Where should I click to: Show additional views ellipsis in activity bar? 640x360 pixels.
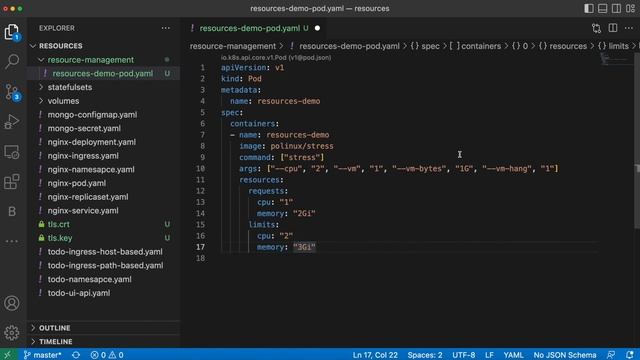tap(12, 241)
